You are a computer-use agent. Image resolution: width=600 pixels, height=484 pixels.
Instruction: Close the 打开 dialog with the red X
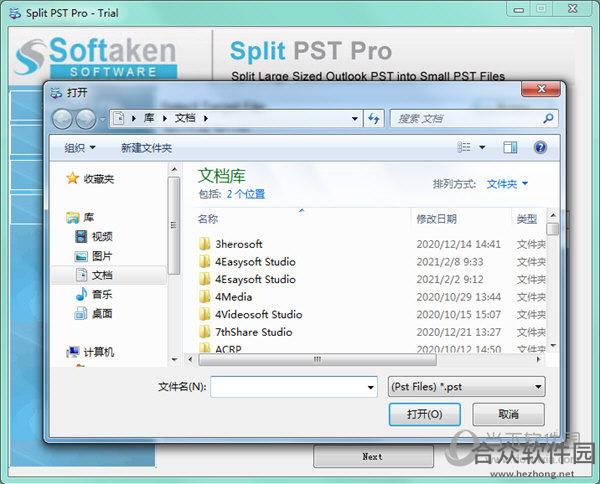click(x=541, y=89)
